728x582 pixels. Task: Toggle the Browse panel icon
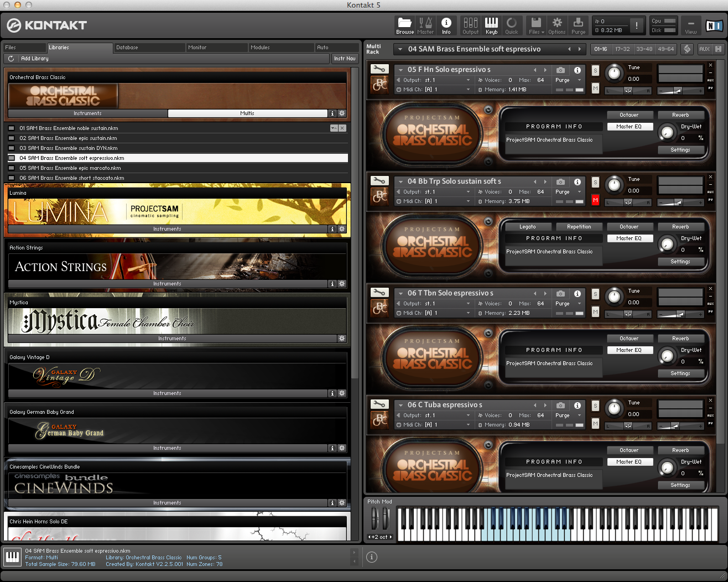click(405, 25)
